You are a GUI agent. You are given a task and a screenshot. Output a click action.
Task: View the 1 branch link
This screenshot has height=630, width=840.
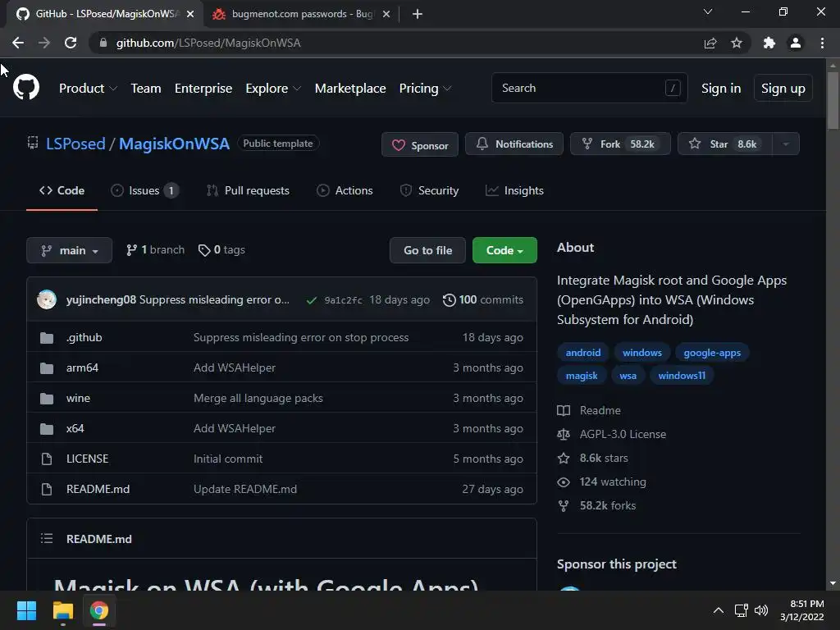click(x=155, y=250)
